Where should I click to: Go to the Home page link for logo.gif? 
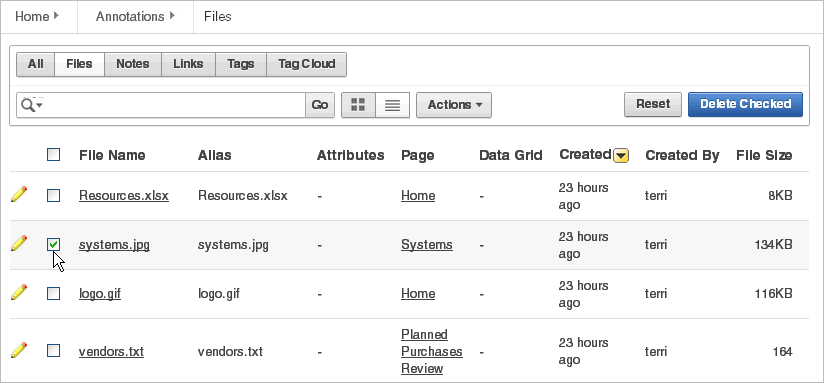click(418, 293)
